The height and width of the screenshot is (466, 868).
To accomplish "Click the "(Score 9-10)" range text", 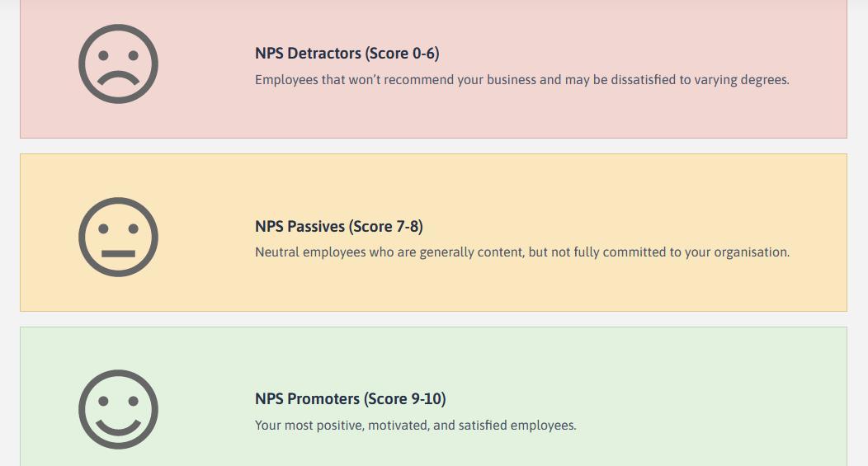I will click(405, 399).
